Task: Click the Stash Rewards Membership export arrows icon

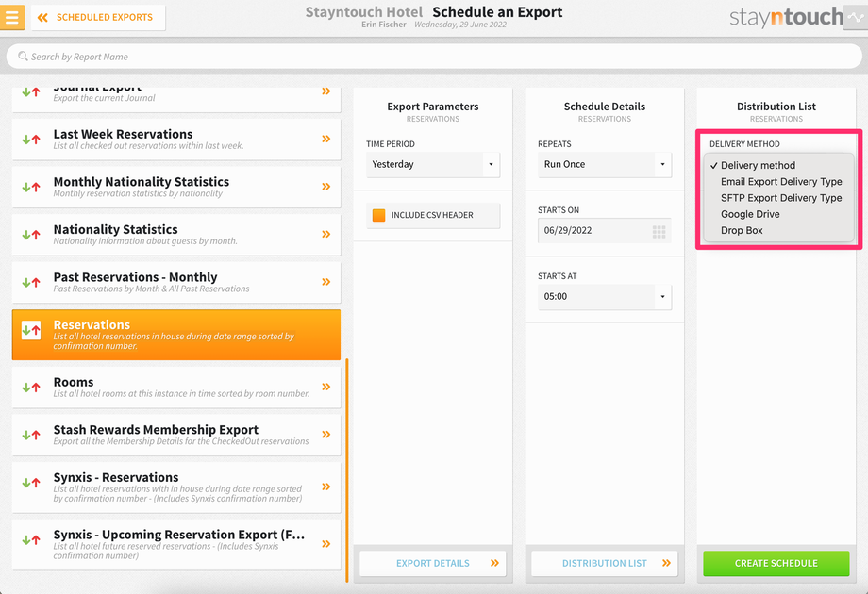Action: 31,435
